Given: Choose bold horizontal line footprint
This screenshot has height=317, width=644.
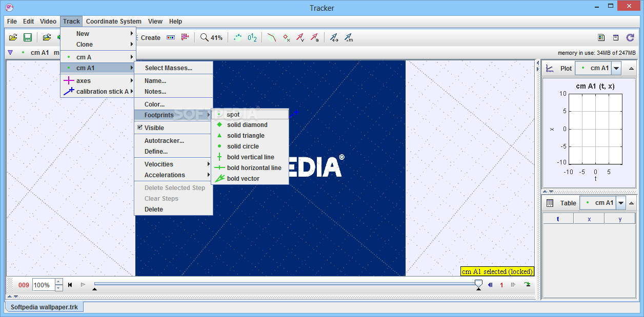Looking at the screenshot, I should (250, 168).
